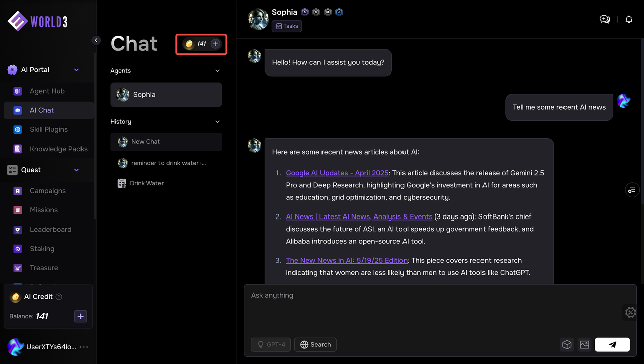
Task: Toggle the Search web option
Action: pyautogui.click(x=315, y=344)
